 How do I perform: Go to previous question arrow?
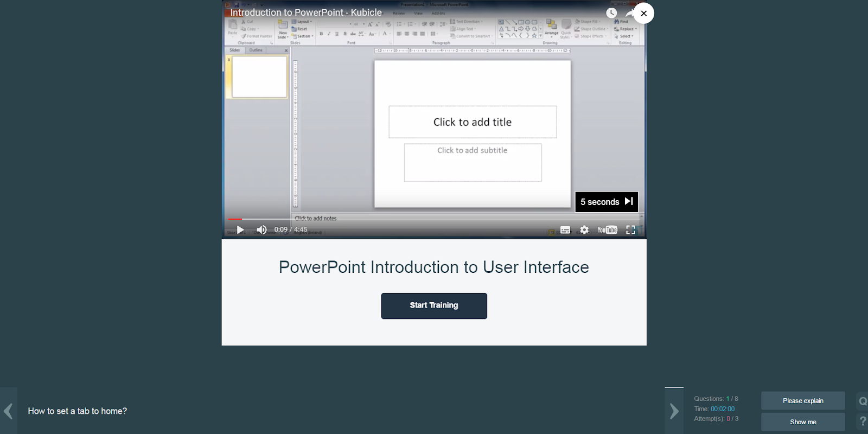click(x=8, y=411)
